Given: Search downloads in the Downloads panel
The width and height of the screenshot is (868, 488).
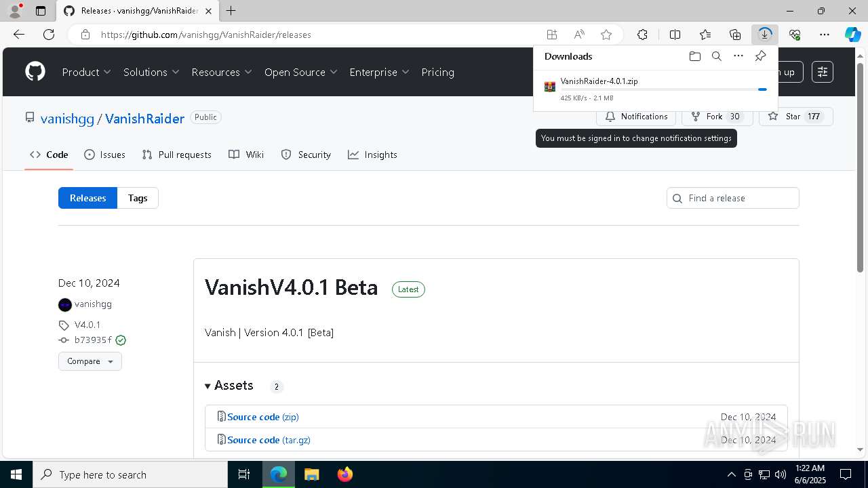Looking at the screenshot, I should pos(717,56).
